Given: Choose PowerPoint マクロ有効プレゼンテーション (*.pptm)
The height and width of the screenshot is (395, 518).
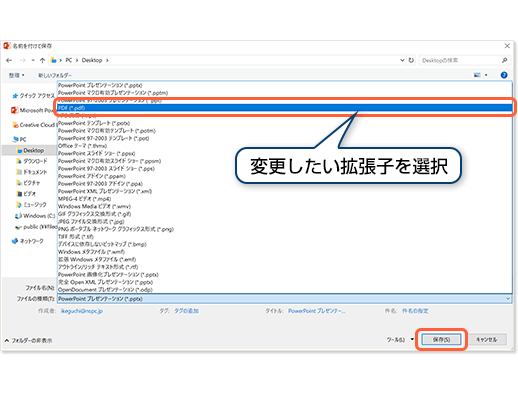Looking at the screenshot, I should 285,93.
